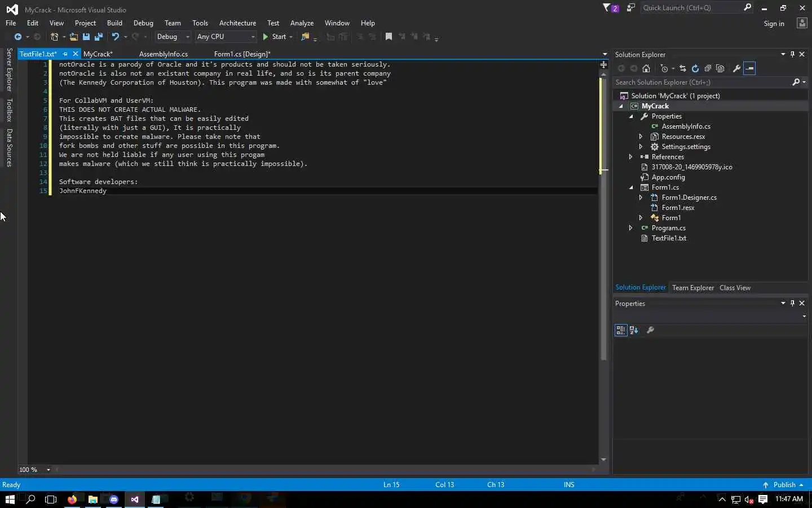This screenshot has height=508, width=812.
Task: Open Discord from the taskbar
Action: [x=114, y=499]
